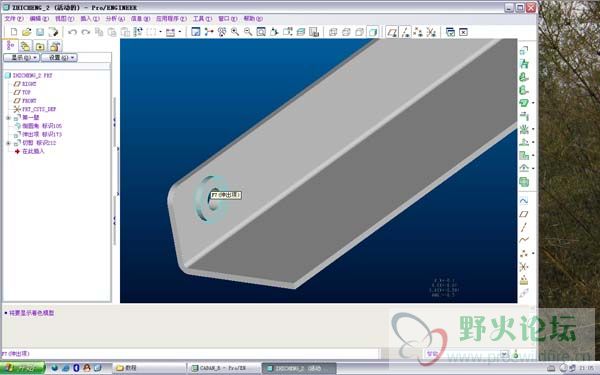Click the zoom out magnifier icon
The width and height of the screenshot is (600, 375).
248,32
